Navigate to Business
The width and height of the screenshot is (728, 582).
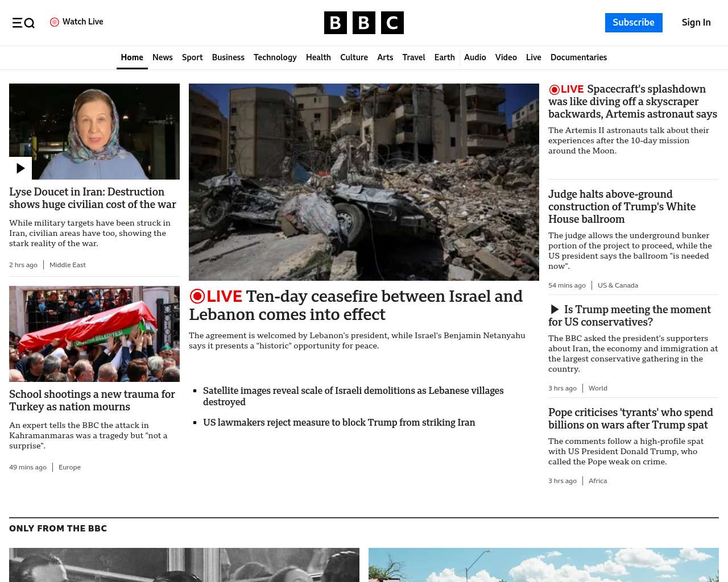(x=228, y=57)
